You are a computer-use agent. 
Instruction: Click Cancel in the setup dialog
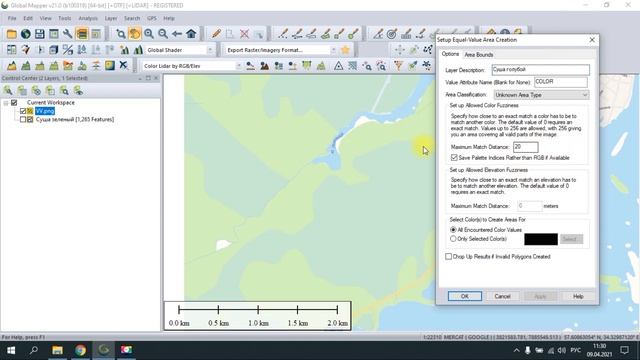pyautogui.click(x=502, y=296)
